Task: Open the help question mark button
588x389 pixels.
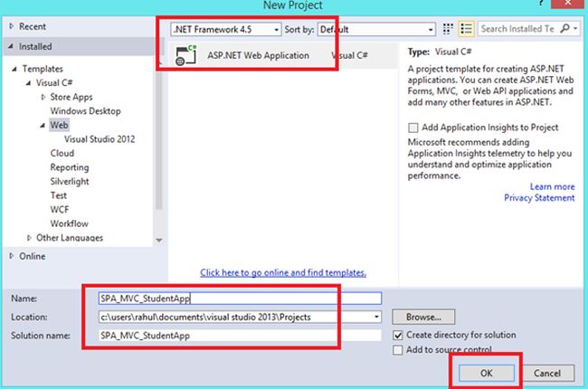Action: coord(541,3)
